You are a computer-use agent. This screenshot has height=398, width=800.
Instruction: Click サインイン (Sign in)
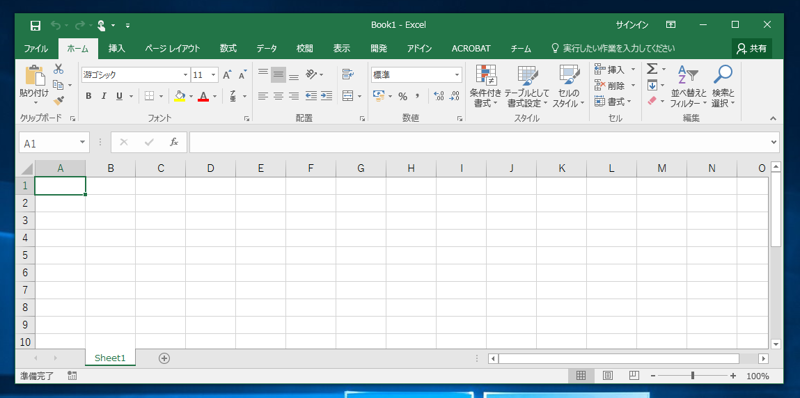pos(632,25)
